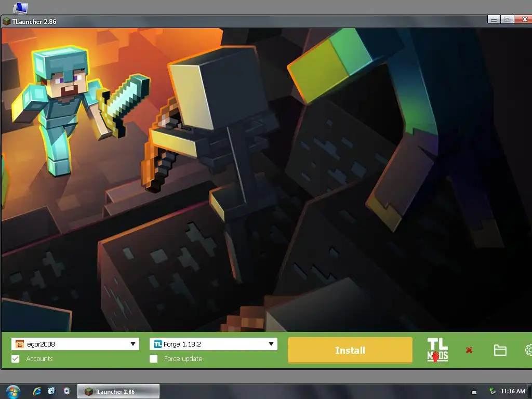Image resolution: width=532 pixels, height=399 pixels.
Task: Open the TL Mods section
Action: click(437, 350)
